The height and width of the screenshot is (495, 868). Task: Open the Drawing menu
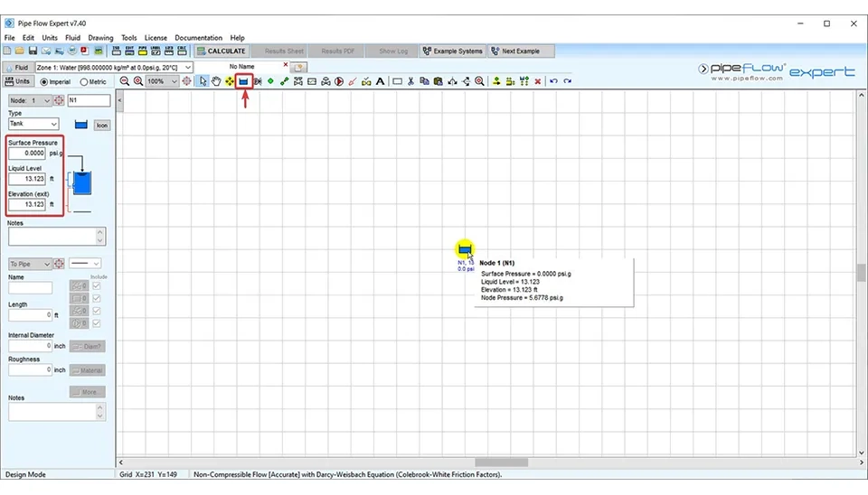pyautogui.click(x=100, y=38)
